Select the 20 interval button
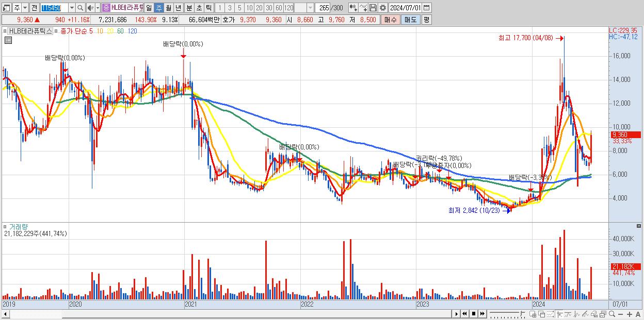Viewport: 644px width, 320px height. (x=259, y=8)
